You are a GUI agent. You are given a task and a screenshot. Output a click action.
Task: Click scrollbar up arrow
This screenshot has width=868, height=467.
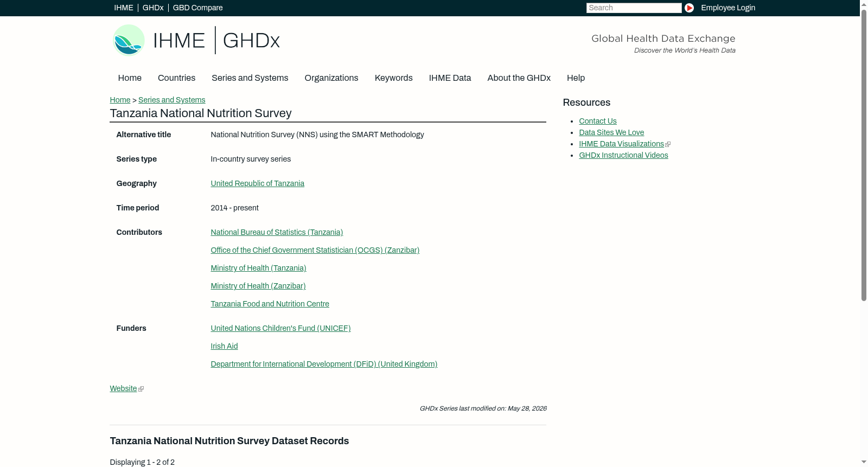click(864, 4)
